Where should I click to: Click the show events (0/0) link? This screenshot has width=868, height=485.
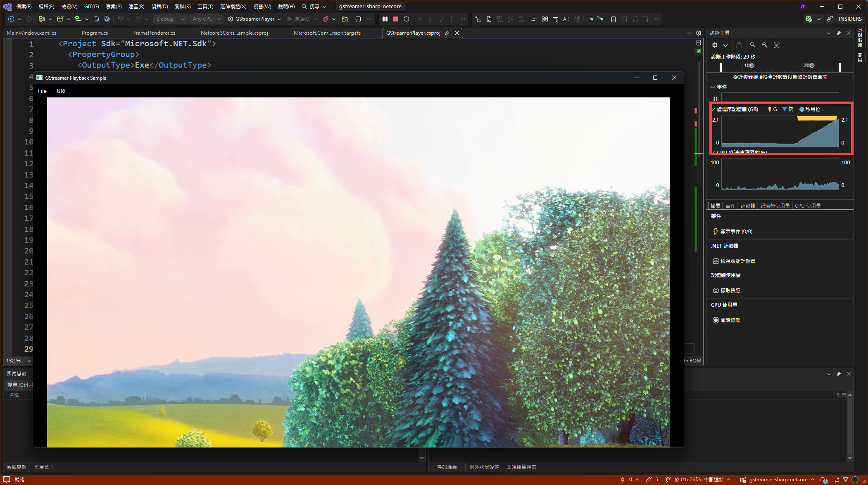tap(736, 232)
